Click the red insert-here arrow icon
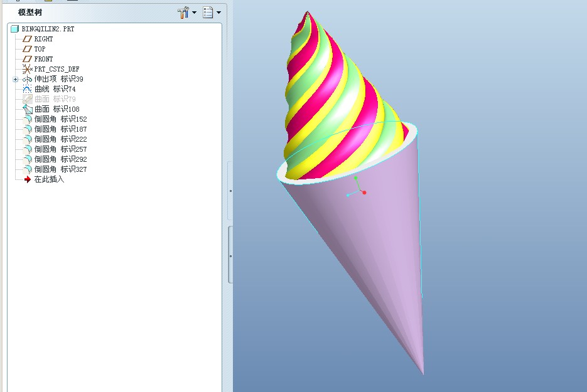The height and width of the screenshot is (392, 587). (28, 179)
